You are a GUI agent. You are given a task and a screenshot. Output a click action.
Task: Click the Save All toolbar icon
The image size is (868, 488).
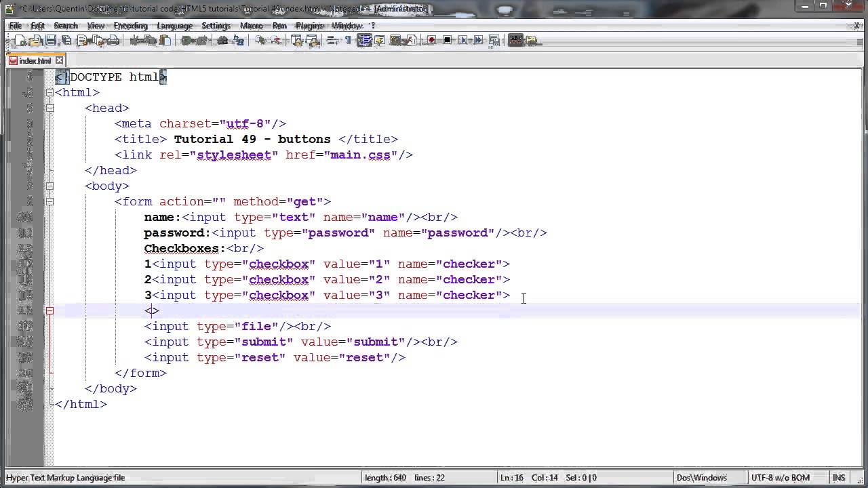coord(66,41)
